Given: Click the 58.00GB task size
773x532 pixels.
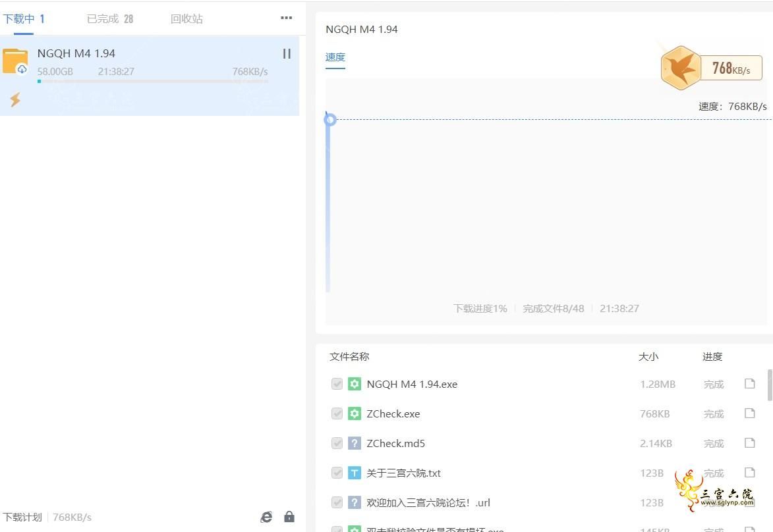Looking at the screenshot, I should [x=55, y=71].
